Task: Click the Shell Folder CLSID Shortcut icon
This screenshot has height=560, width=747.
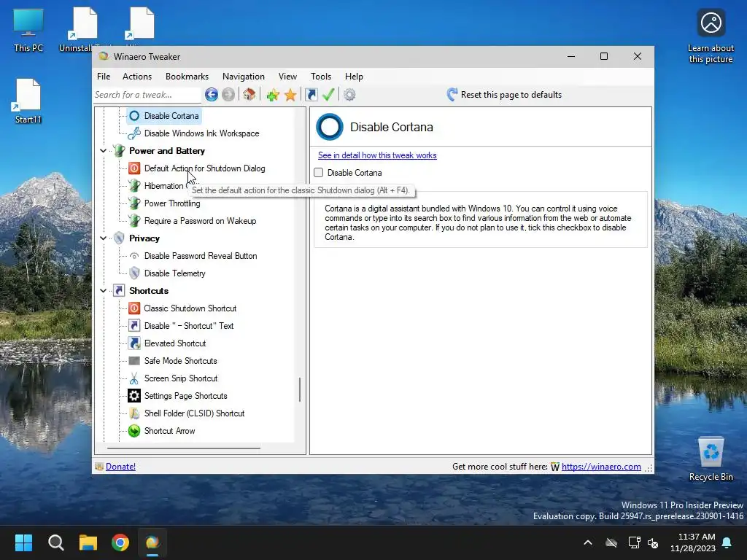Action: pos(134,413)
